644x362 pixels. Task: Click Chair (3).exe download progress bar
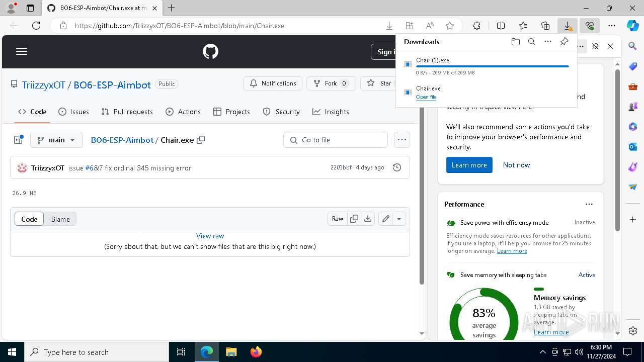(492, 66)
